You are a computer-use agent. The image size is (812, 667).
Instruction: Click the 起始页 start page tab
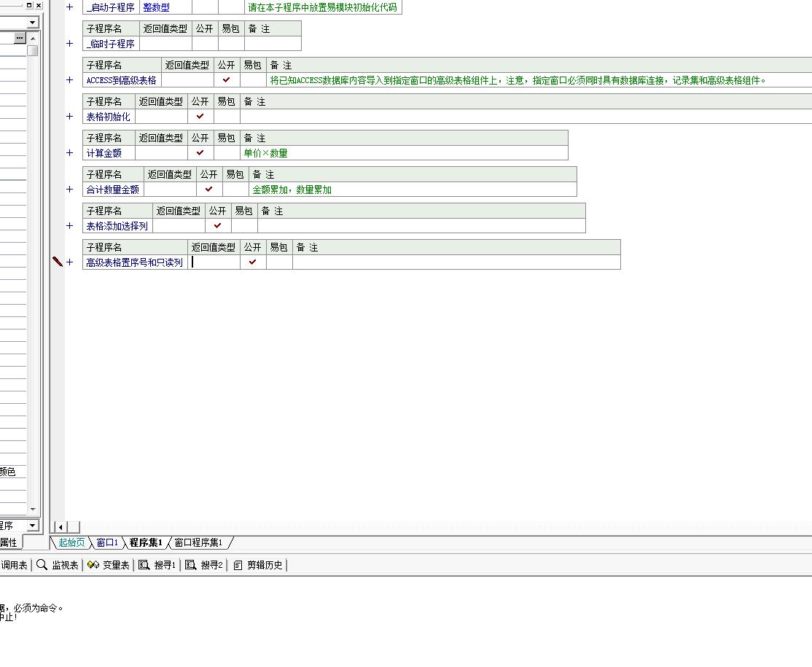[x=71, y=543]
